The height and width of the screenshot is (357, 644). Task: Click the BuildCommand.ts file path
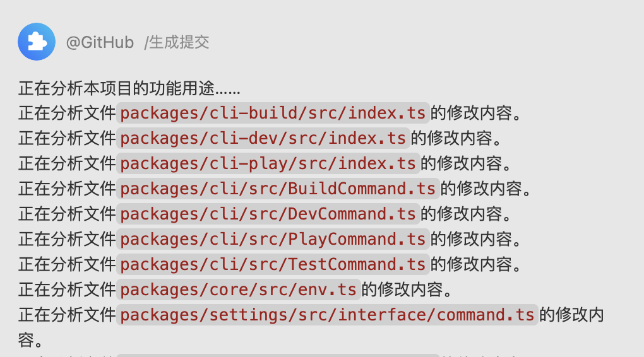tap(278, 189)
